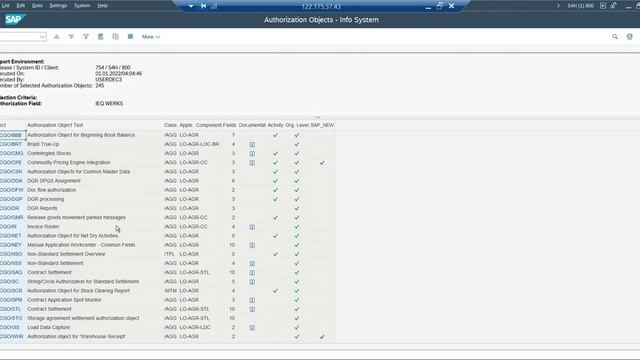Image resolution: width=640 pixels, height=360 pixels.
Task: Select Org Level checkmark in DGR Reports row
Action: tap(297, 208)
